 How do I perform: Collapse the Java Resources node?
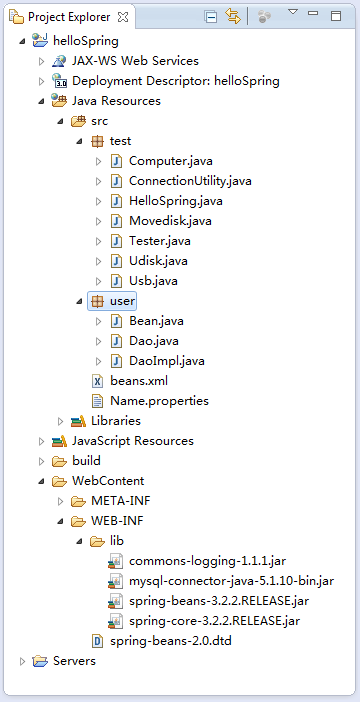pyautogui.click(x=41, y=102)
